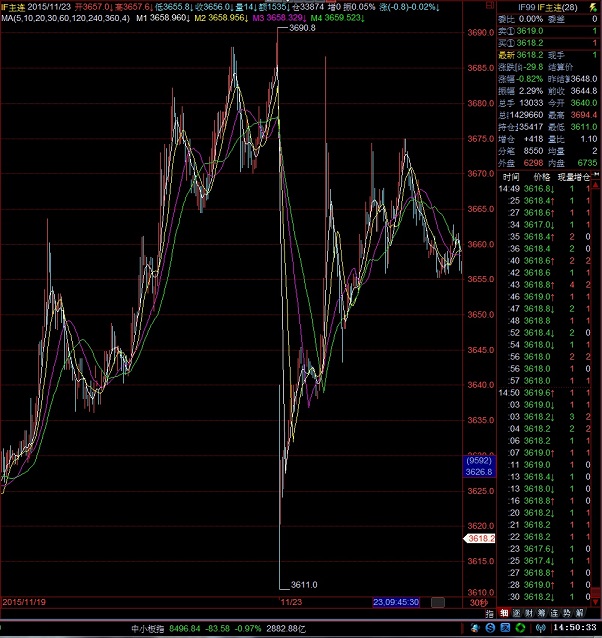Click the 3611.0 low price label

point(304,585)
